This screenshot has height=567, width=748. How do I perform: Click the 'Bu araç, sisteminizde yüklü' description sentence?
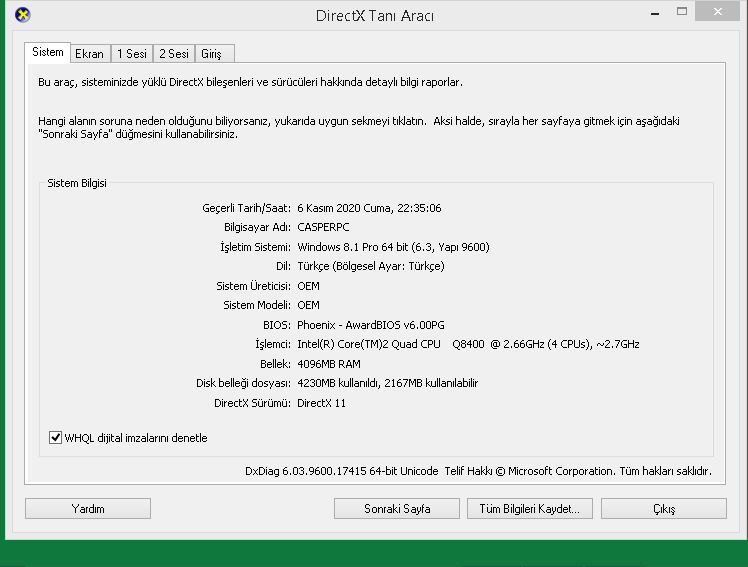click(x=250, y=82)
